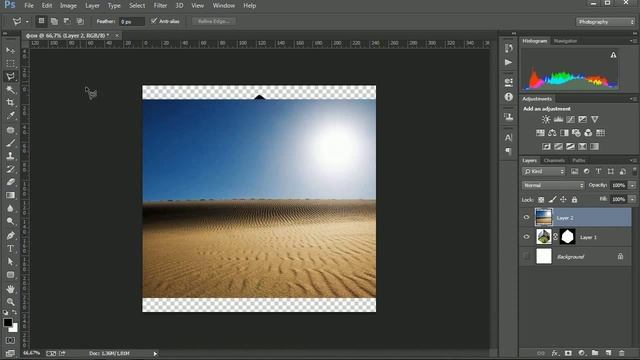
Task: Select the Clone Stamp tool
Action: click(11, 156)
